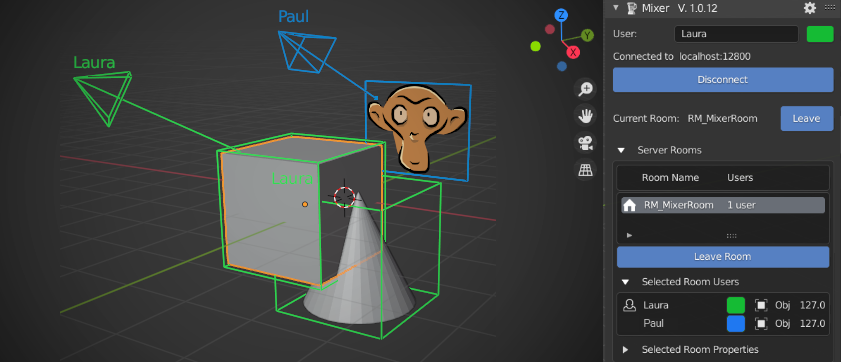Click the Disconnect button

(722, 79)
